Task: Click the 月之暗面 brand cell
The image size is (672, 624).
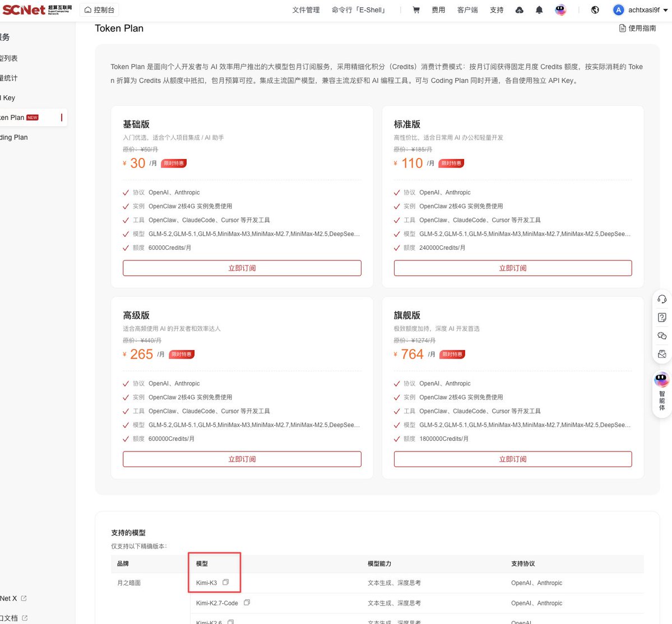Action: pos(128,583)
